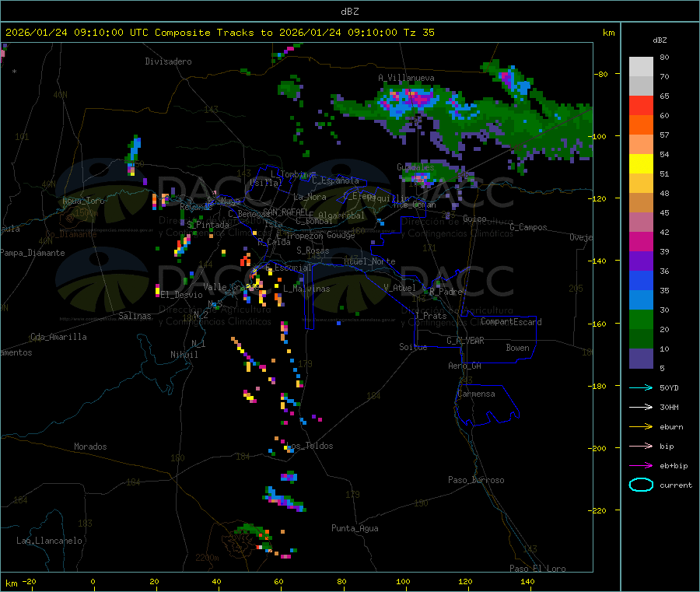This screenshot has width=700, height=592.
Task: Pick the light blue 35 dBZ swatch
Action: [641, 300]
